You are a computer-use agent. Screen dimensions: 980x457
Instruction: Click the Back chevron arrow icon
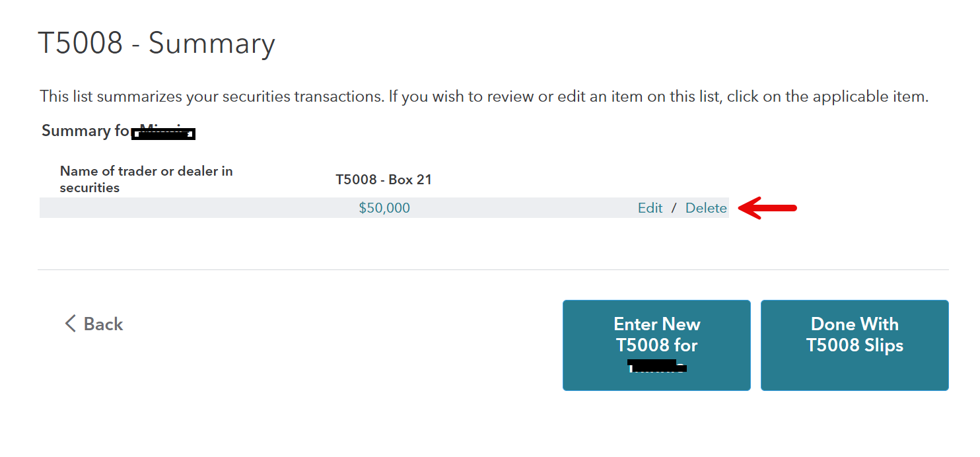click(70, 324)
